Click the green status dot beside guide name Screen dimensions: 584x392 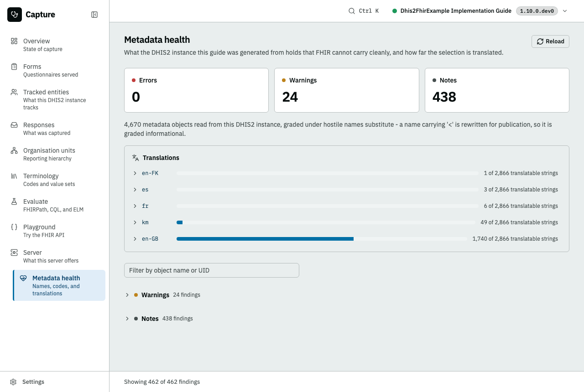(395, 11)
